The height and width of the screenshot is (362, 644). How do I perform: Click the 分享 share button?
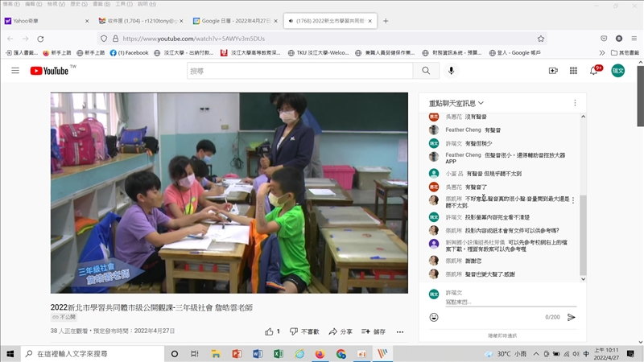341,331
